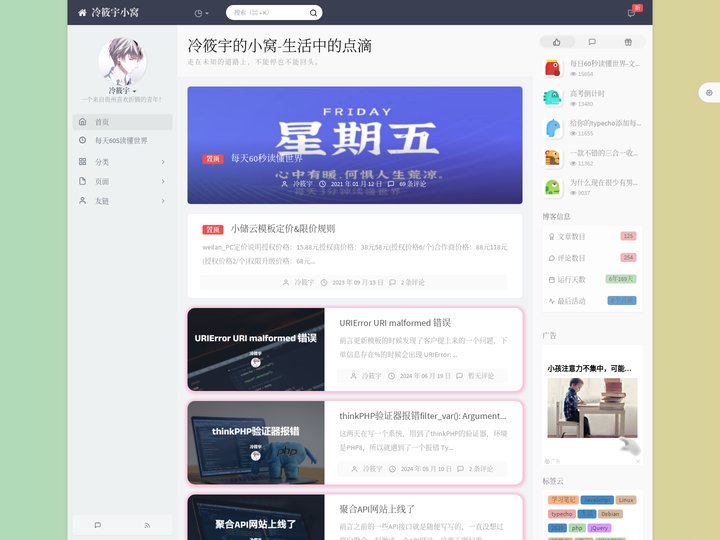Image resolution: width=720 pixels, height=540 pixels.
Task: Click the red monster icon thumbnail
Action: [x=553, y=68]
